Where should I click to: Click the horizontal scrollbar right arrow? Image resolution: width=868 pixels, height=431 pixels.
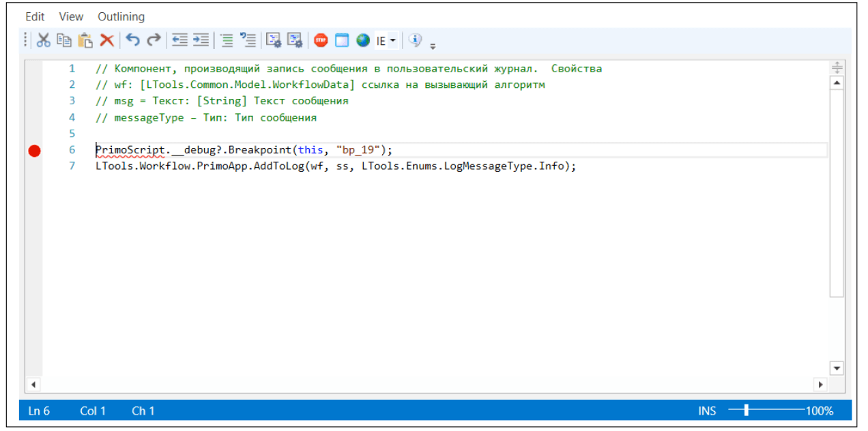click(x=820, y=385)
